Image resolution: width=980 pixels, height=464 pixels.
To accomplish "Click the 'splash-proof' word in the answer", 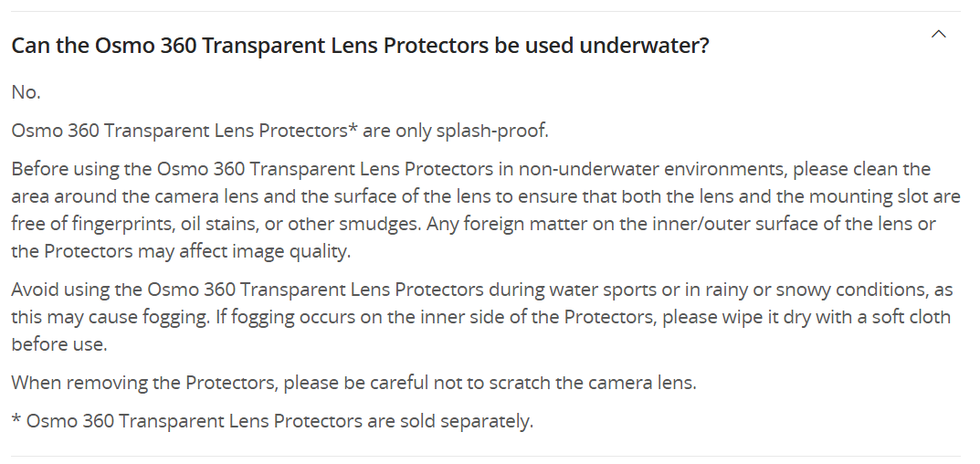I will (x=491, y=131).
